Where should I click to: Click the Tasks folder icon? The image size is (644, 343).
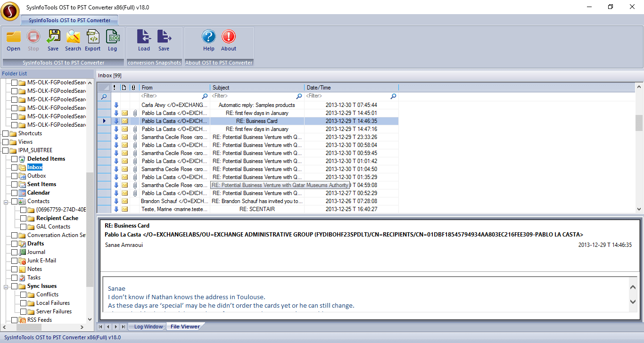coord(22,278)
